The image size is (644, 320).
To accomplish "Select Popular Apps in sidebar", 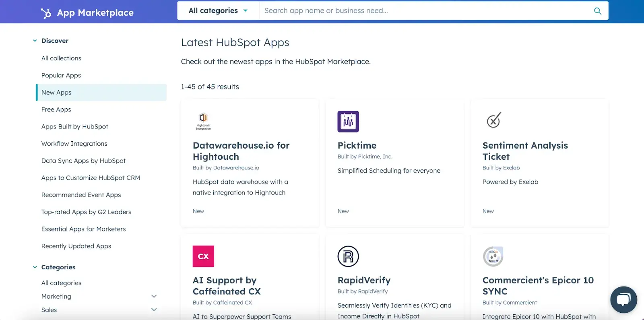I will pyautogui.click(x=61, y=75).
